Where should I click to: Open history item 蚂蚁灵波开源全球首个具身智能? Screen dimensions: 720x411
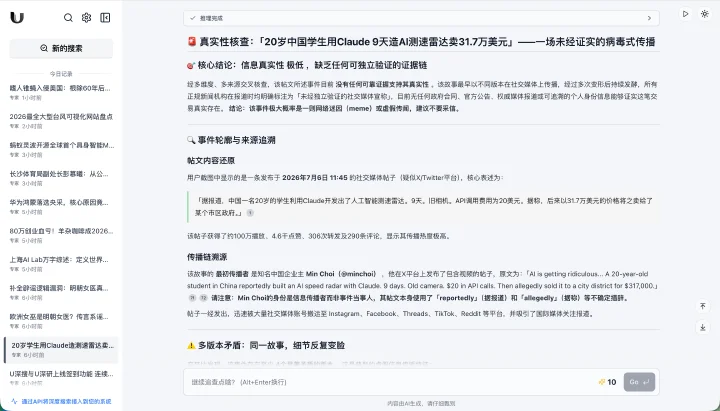click(x=61, y=149)
